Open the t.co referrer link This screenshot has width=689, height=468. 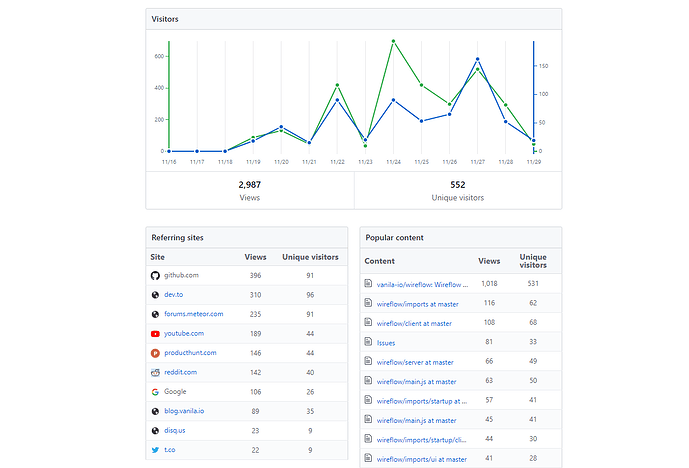click(170, 450)
